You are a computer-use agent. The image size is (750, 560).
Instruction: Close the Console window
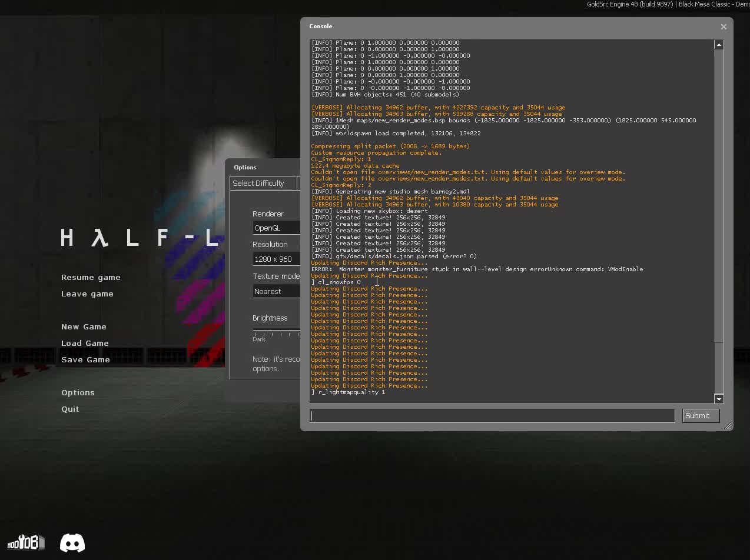pyautogui.click(x=724, y=26)
